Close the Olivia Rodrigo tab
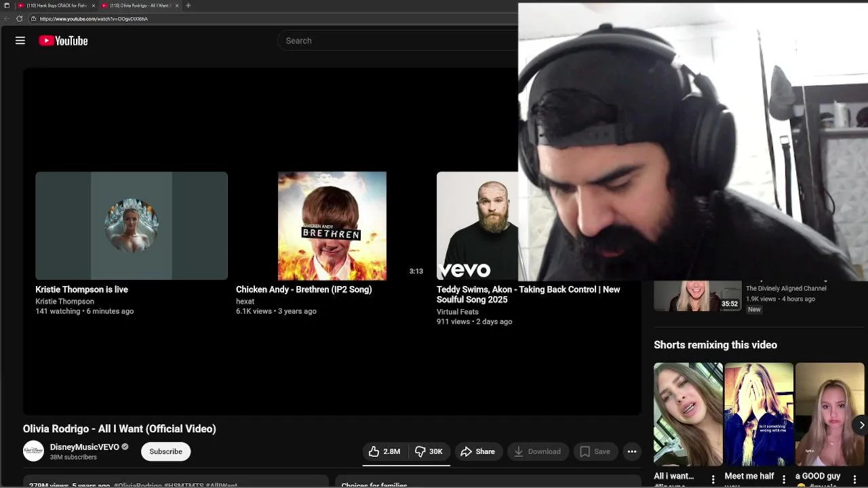 click(x=177, y=5)
